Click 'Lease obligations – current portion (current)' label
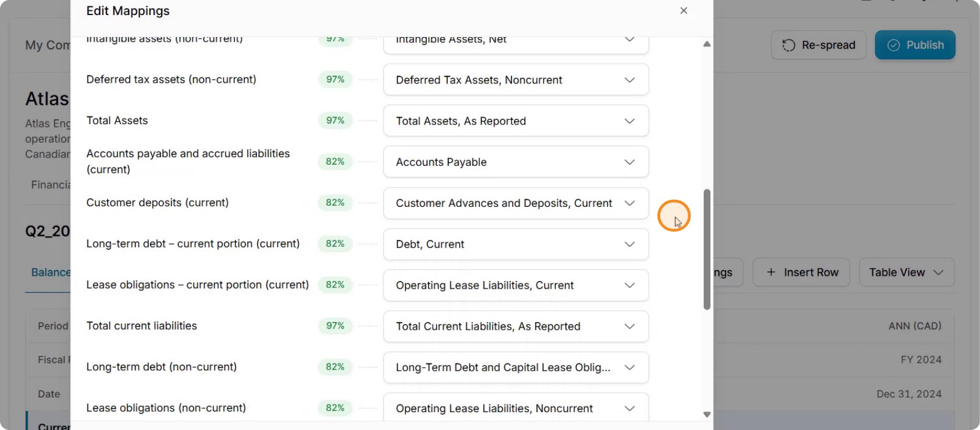The image size is (980, 430). coord(198,285)
